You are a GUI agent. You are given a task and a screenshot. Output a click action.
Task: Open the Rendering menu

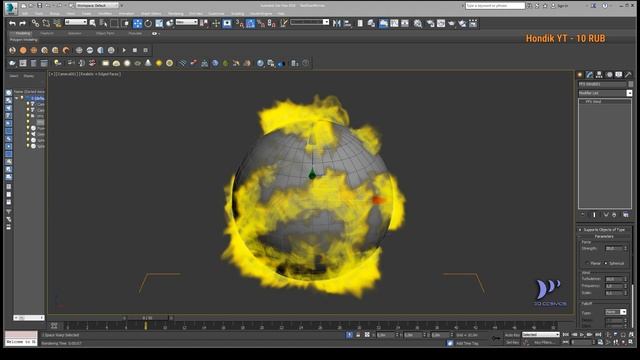coord(176,13)
